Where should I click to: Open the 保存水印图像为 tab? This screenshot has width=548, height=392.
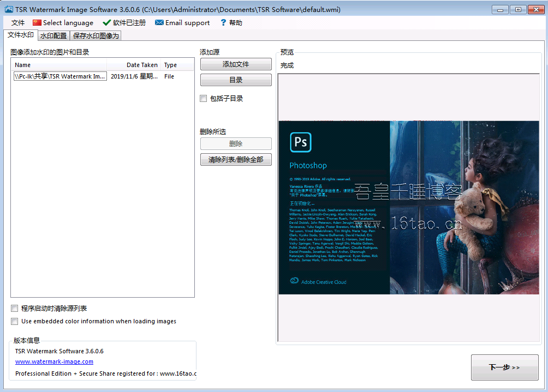pyautogui.click(x=96, y=36)
